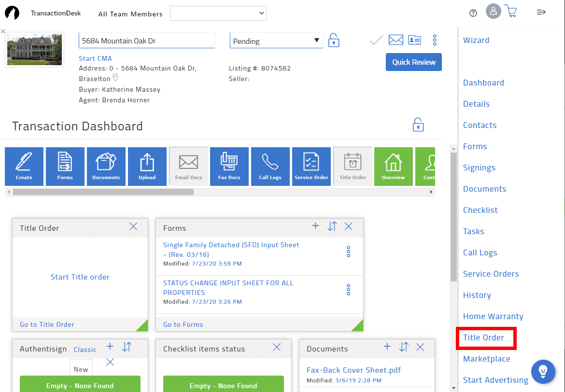The image size is (565, 392).
Task: Open the contact card icon in header
Action: (414, 40)
